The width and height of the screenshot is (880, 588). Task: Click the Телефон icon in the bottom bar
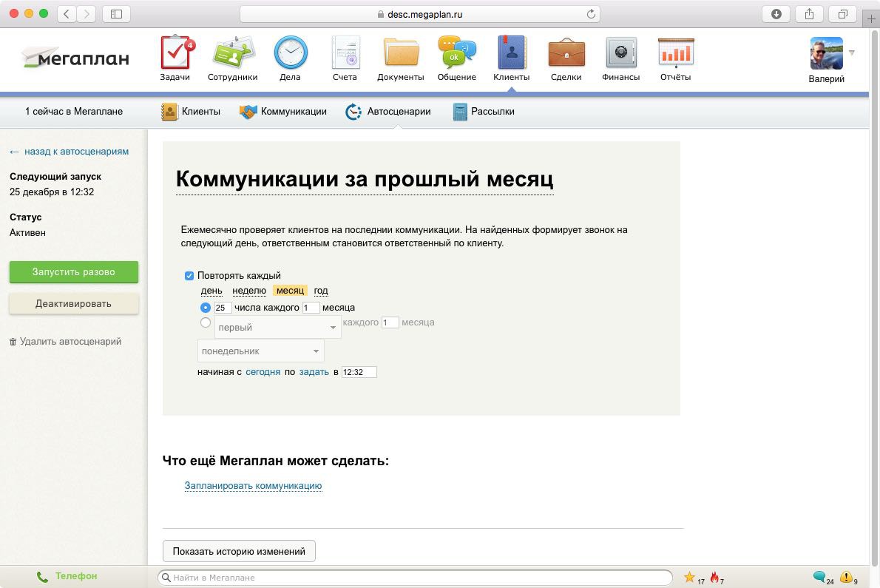click(41, 575)
